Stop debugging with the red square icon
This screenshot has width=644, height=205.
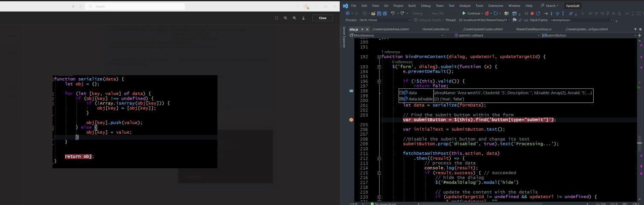pos(532,13)
